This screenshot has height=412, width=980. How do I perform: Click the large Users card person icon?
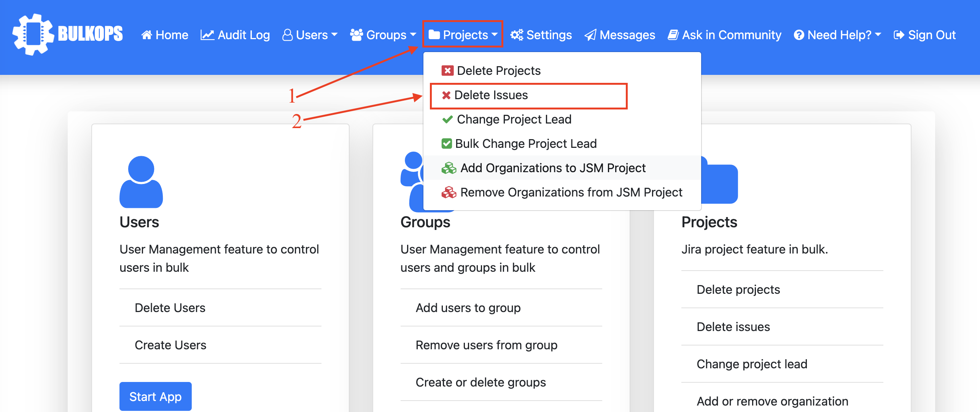(x=141, y=182)
